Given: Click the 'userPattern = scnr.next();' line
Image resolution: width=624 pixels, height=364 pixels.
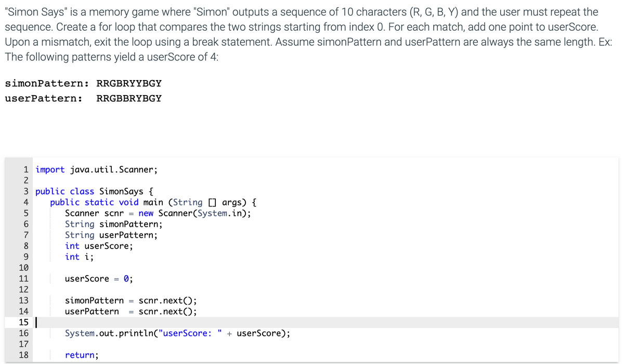Looking at the screenshot, I should tap(131, 311).
